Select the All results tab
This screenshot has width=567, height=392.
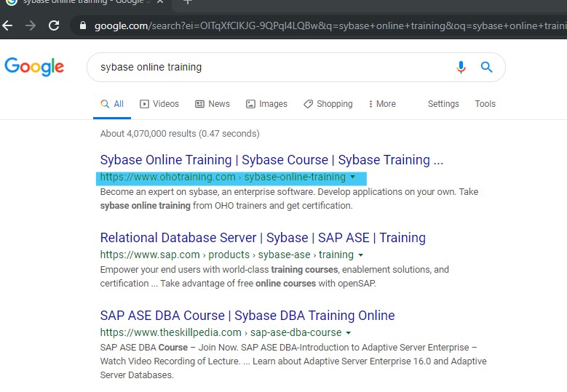112,104
